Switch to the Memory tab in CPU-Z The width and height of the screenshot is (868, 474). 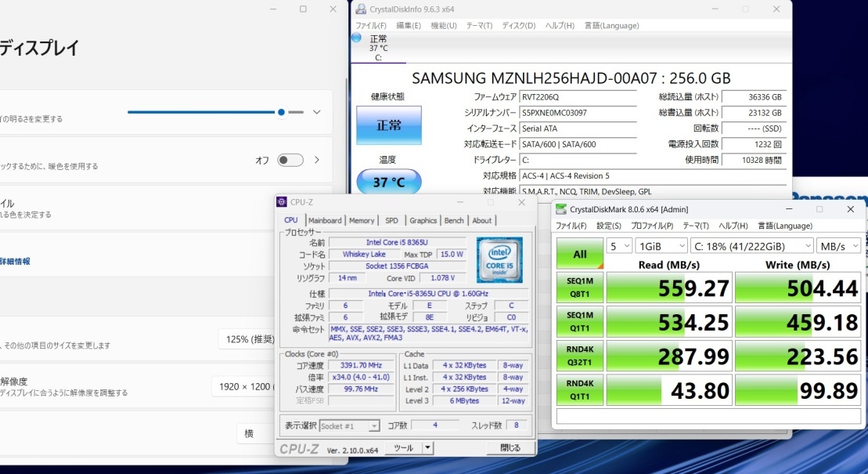(362, 220)
